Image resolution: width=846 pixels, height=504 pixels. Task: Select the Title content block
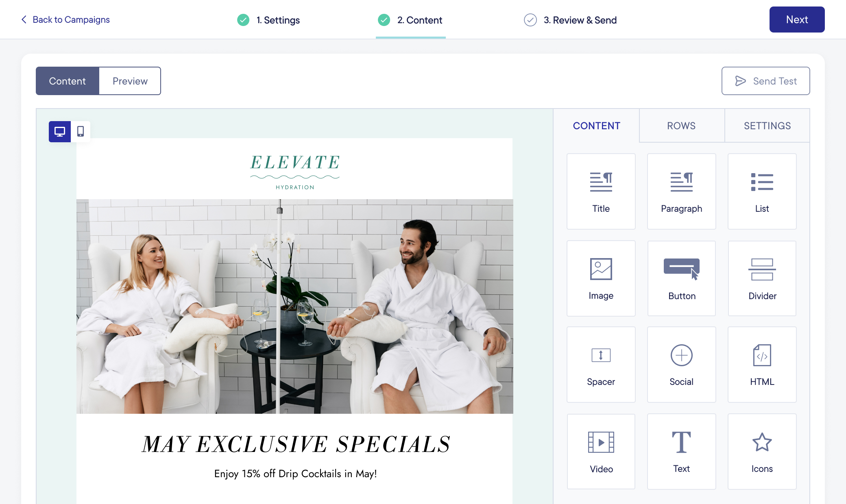(x=601, y=191)
